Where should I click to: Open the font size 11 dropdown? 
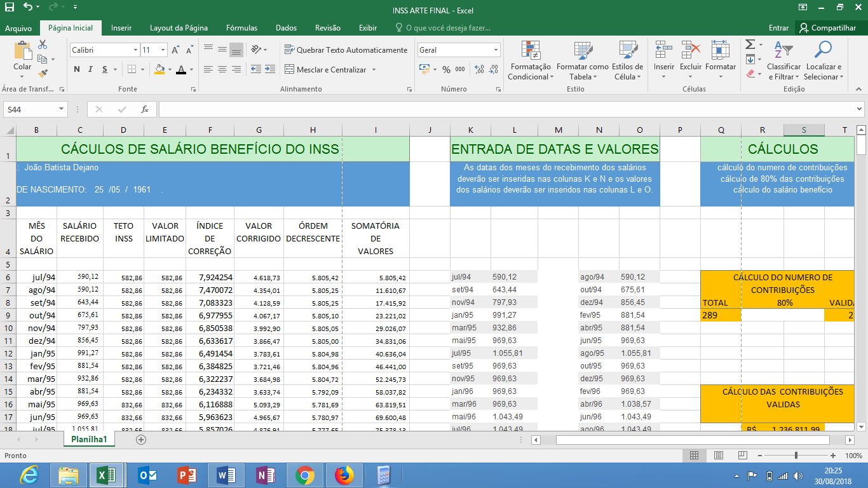click(x=163, y=50)
